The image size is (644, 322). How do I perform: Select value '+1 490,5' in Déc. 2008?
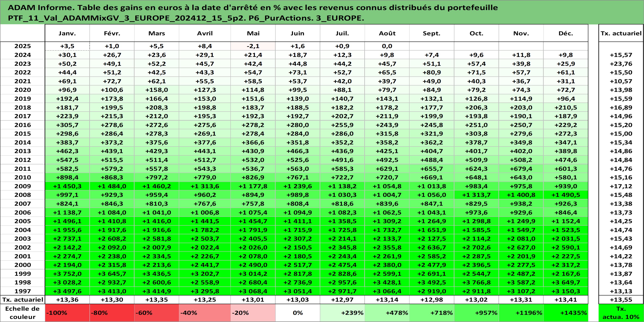[x=566, y=195]
